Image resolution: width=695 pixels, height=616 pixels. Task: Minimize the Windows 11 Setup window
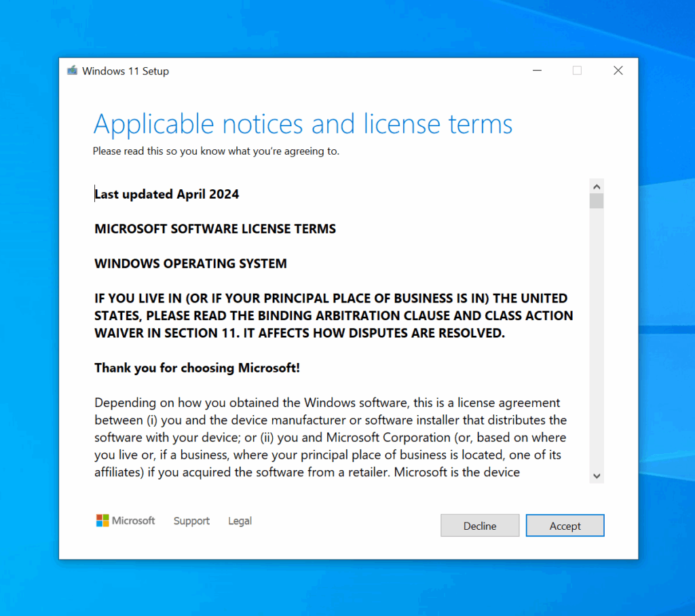pyautogui.click(x=538, y=71)
